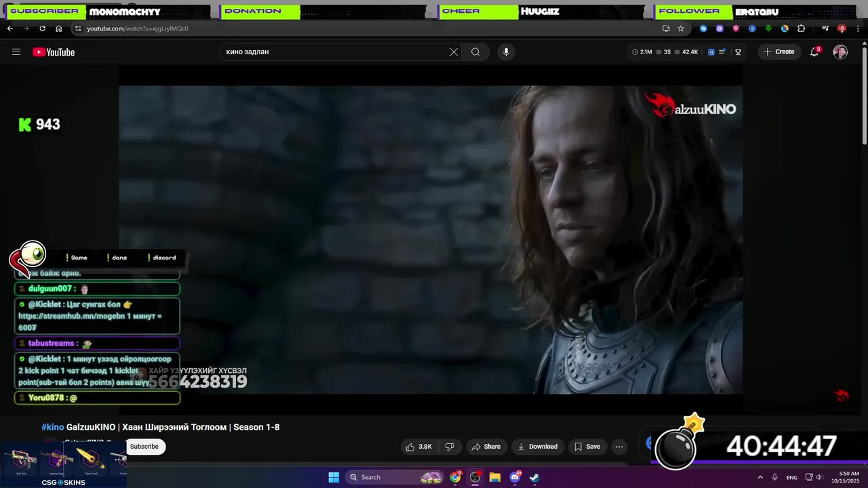Click the video player to pause
Image resolution: width=868 pixels, height=488 pixels.
431,239
